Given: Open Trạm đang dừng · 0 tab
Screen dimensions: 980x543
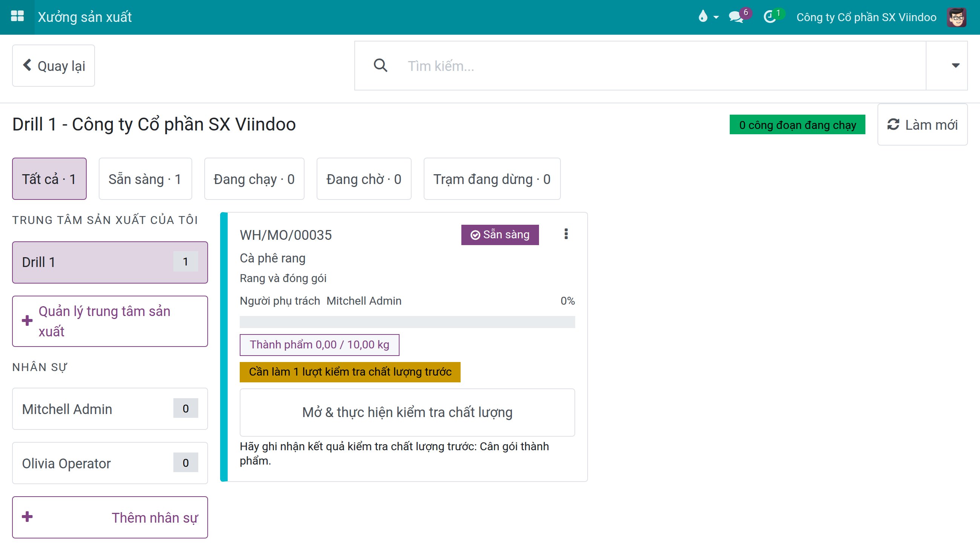Looking at the screenshot, I should (x=492, y=179).
